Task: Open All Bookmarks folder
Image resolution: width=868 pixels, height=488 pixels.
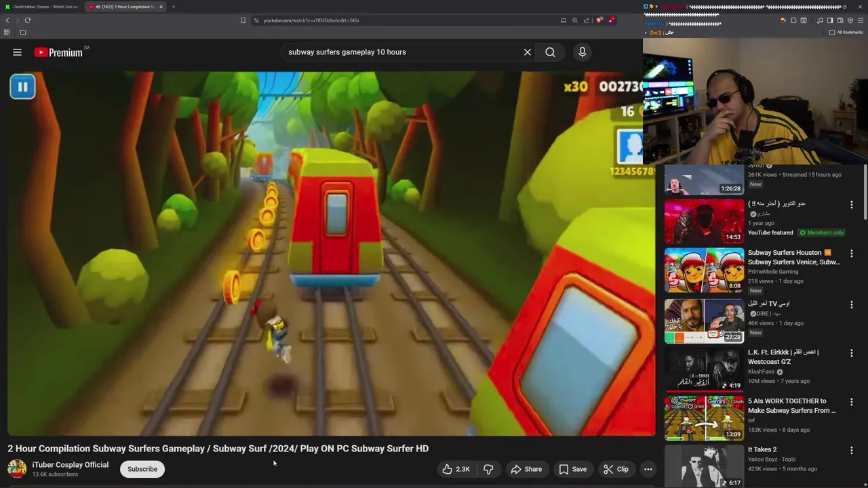Action: 846,32
